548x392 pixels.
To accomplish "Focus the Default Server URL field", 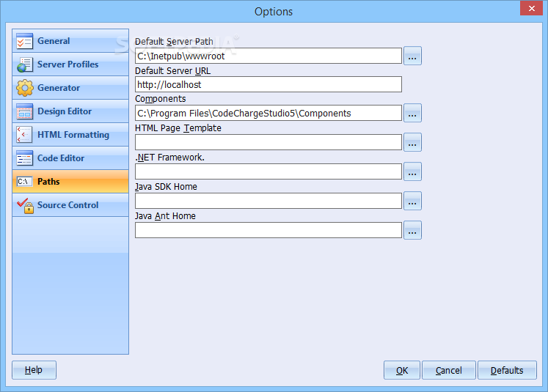I will [268, 84].
